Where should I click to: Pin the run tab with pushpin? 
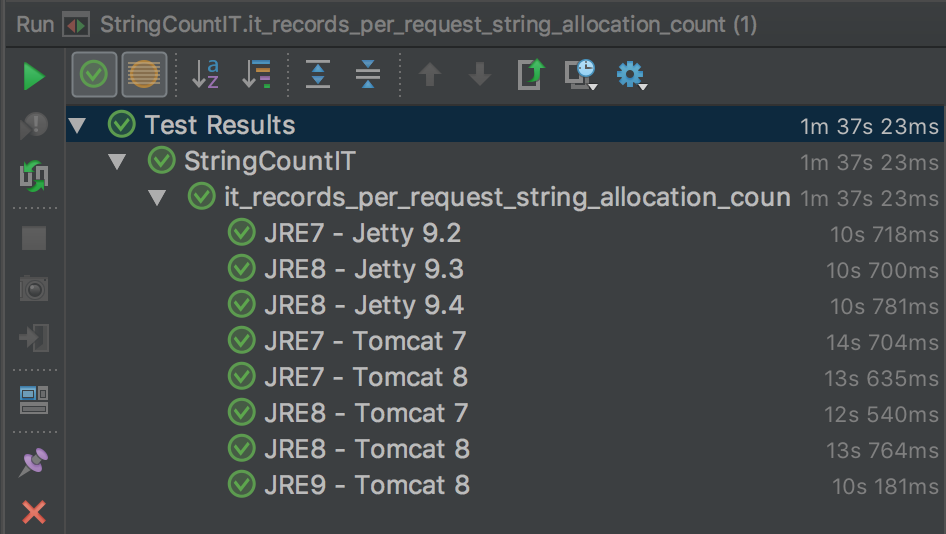click(34, 461)
